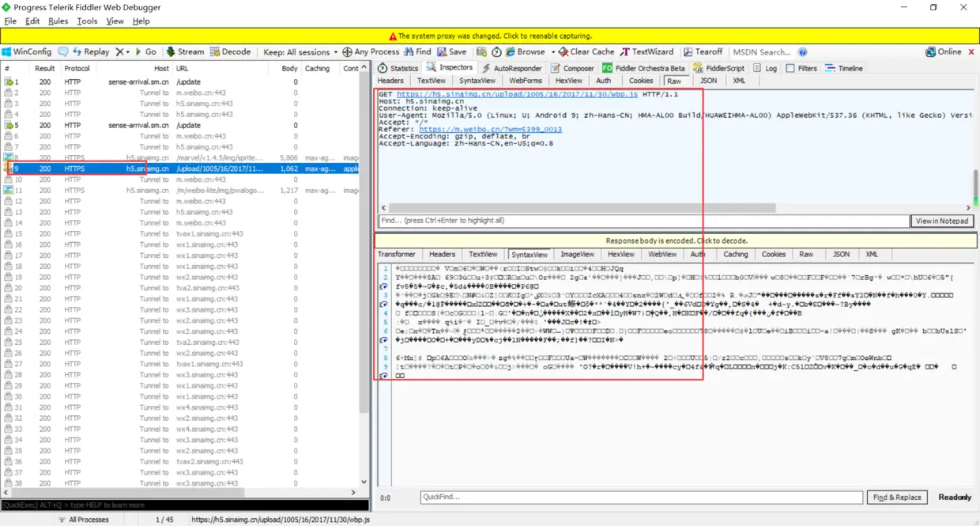Click the comment speech bubble icon
980x526 pixels.
coord(62,51)
